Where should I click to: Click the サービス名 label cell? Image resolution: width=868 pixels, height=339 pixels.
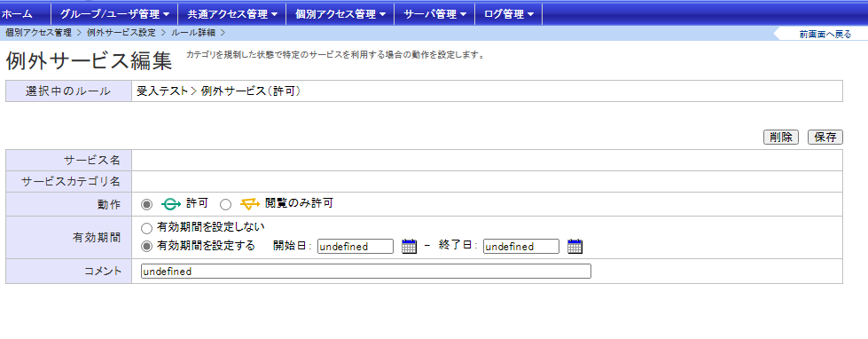point(68,160)
